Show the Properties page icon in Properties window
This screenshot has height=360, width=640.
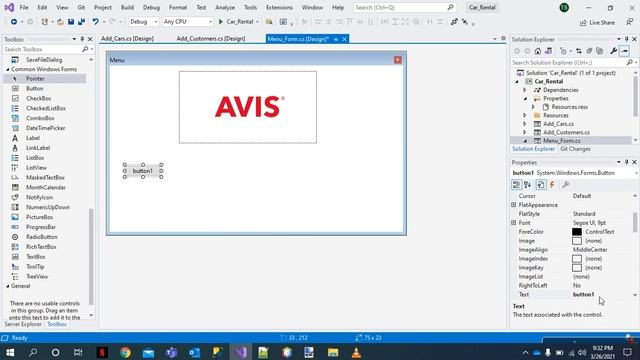pyautogui.click(x=541, y=185)
